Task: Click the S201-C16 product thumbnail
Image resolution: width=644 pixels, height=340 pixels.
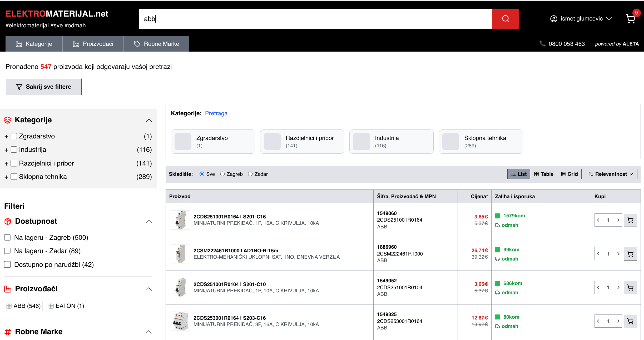Action: 181,220
